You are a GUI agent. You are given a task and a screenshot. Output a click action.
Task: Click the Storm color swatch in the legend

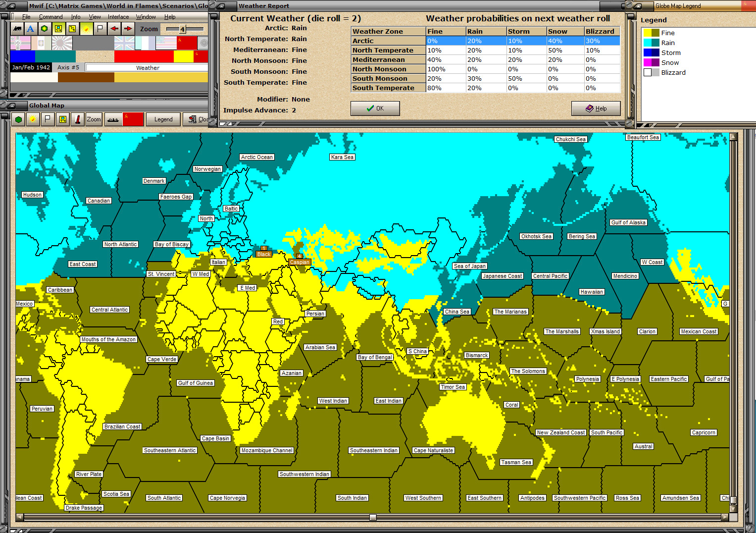click(651, 53)
